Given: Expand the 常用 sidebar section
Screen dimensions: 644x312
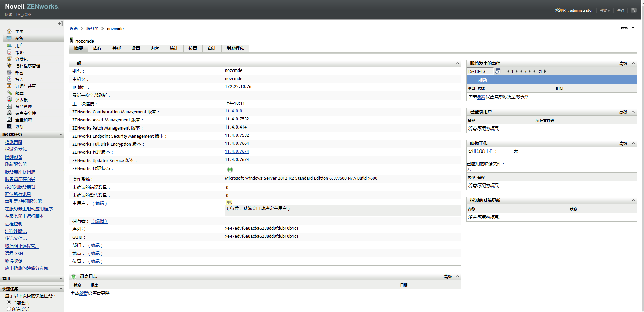Looking at the screenshot, I should coord(61,278).
